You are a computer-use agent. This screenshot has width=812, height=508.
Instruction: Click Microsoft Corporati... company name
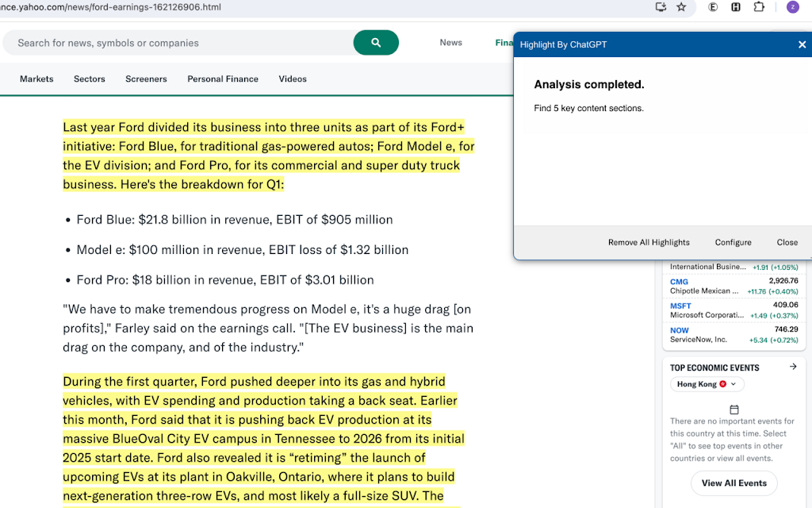(x=707, y=315)
